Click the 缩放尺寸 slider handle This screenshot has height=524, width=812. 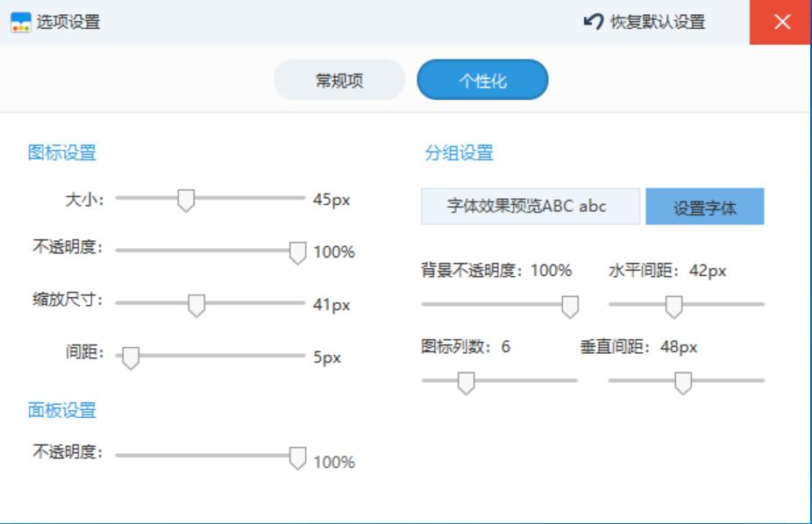point(196,305)
